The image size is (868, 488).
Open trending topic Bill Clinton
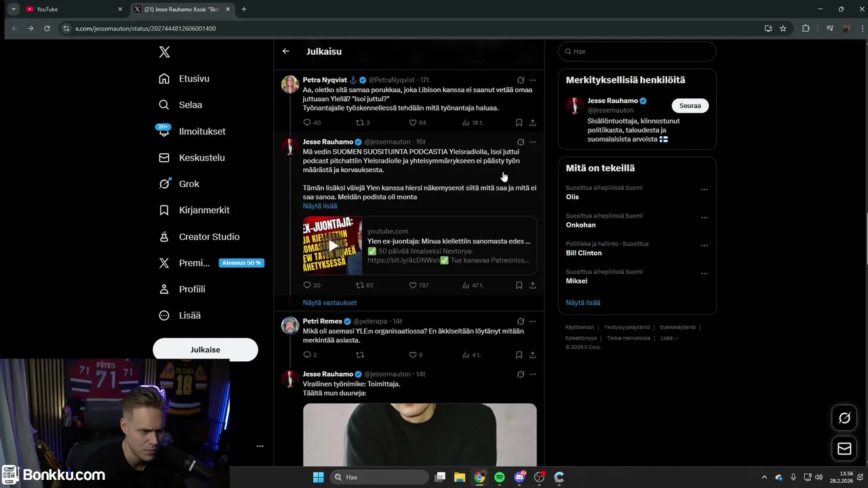point(584,253)
